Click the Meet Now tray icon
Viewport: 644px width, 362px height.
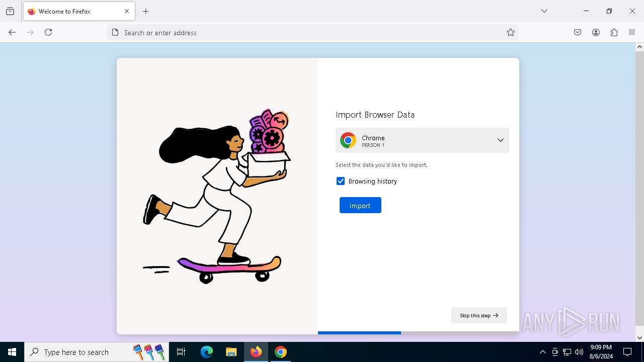coord(555,352)
